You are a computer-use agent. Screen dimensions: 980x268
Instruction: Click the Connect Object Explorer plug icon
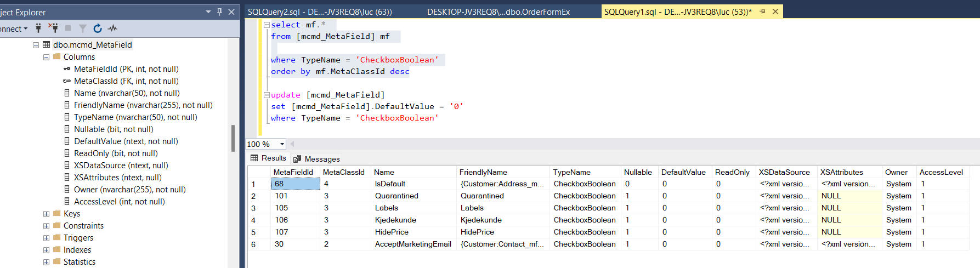(x=38, y=28)
